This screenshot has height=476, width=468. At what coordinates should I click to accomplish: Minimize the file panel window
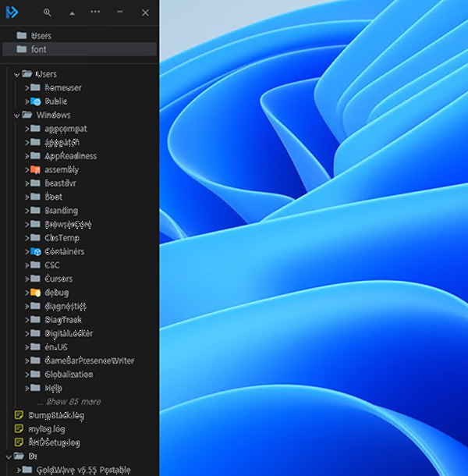(x=120, y=12)
